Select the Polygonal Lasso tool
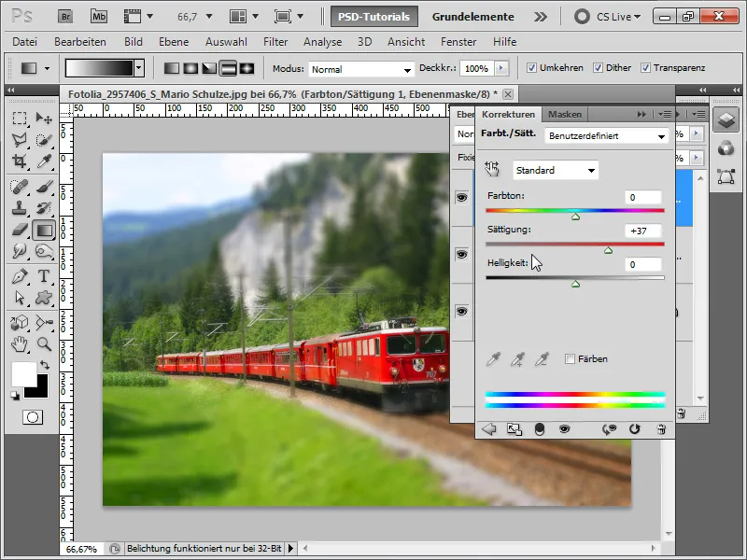747x560 pixels. click(20, 139)
